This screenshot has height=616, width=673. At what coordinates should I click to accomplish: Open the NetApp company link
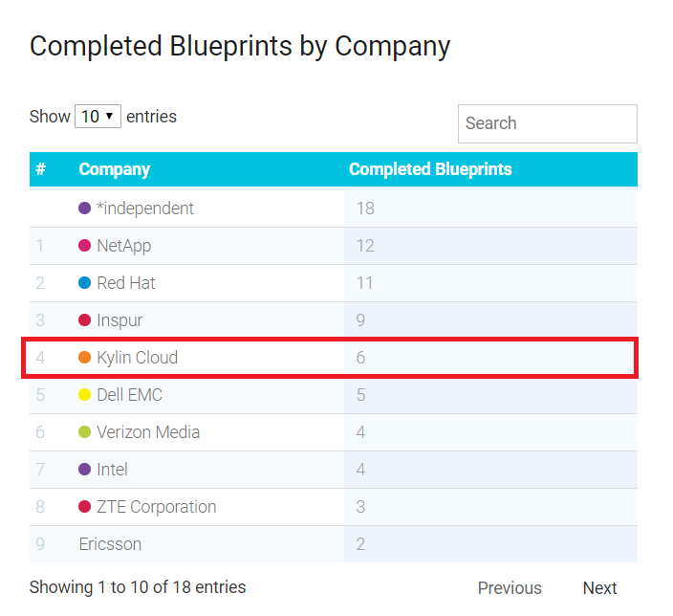coord(124,246)
